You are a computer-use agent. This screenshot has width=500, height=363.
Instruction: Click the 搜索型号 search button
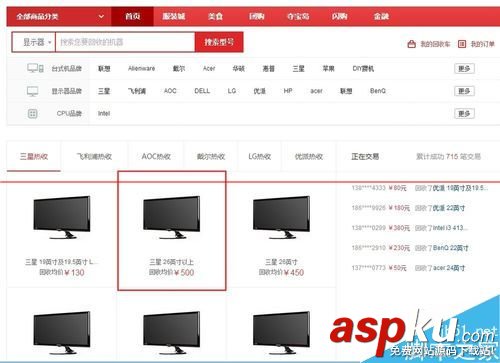[219, 42]
